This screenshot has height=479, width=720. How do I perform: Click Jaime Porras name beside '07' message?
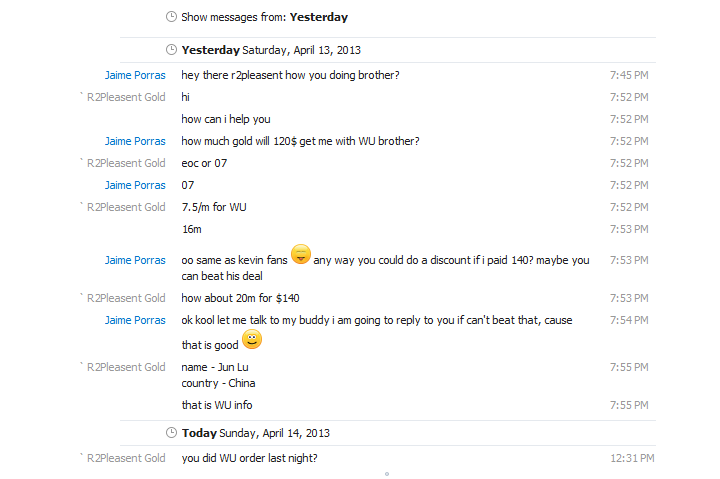135,185
